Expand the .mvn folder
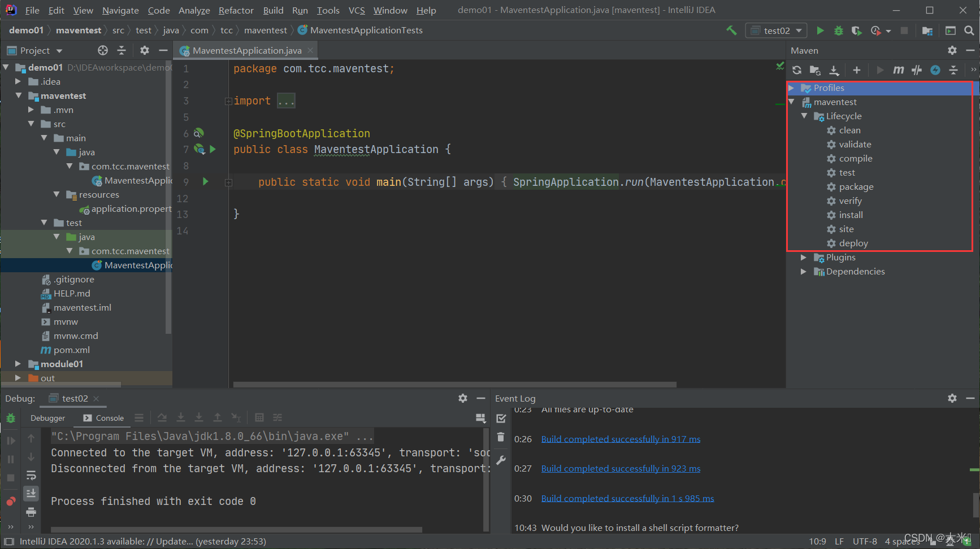980x549 pixels. [x=31, y=110]
